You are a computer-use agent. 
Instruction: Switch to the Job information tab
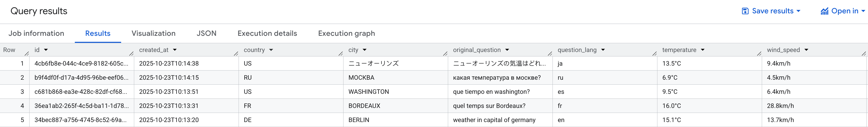click(x=36, y=33)
